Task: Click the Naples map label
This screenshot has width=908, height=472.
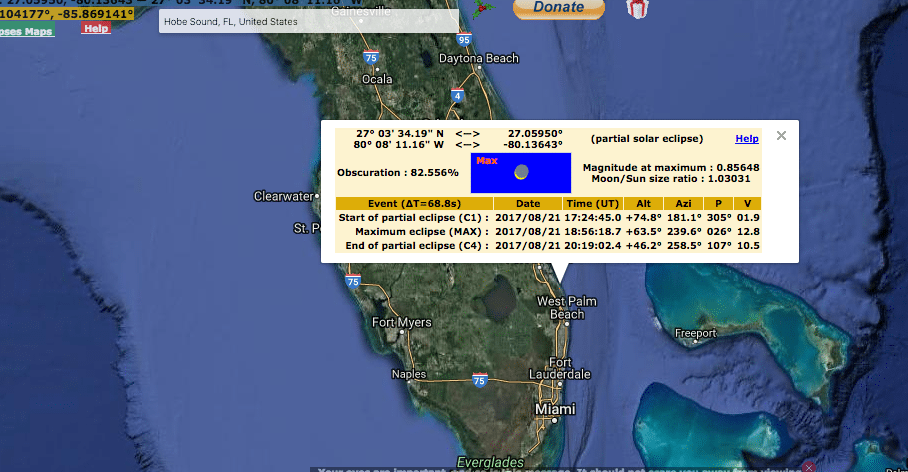Action: click(408, 374)
